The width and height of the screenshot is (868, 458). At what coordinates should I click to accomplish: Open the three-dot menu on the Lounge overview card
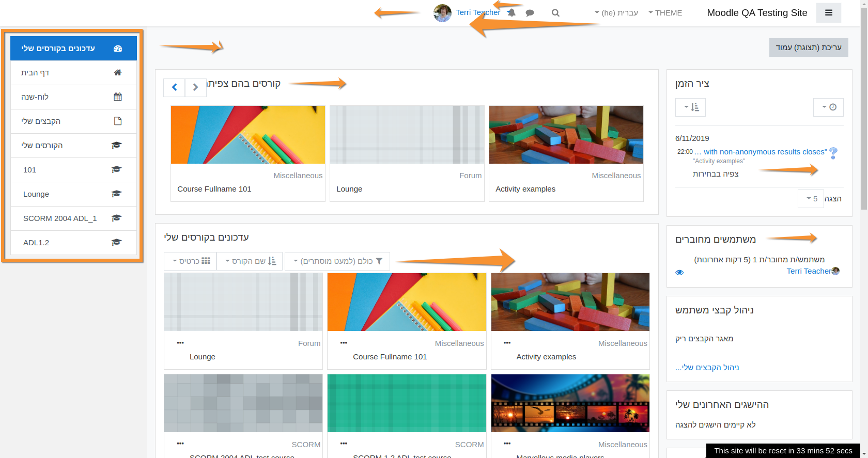point(180,342)
